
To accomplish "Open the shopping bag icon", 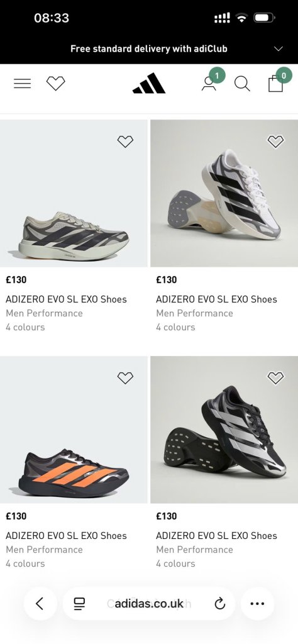I will 275,84.
